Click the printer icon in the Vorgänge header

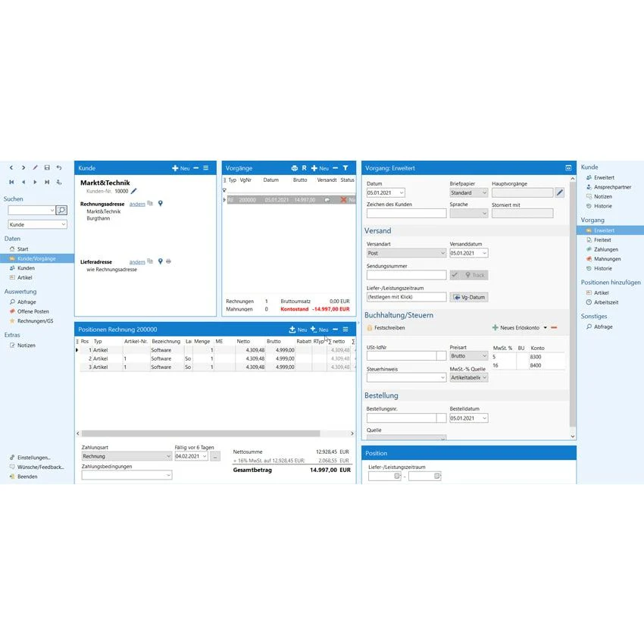[x=295, y=168]
